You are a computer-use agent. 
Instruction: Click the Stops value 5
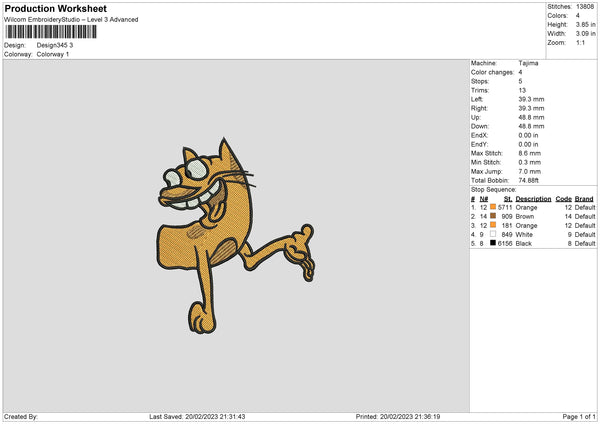tap(520, 81)
